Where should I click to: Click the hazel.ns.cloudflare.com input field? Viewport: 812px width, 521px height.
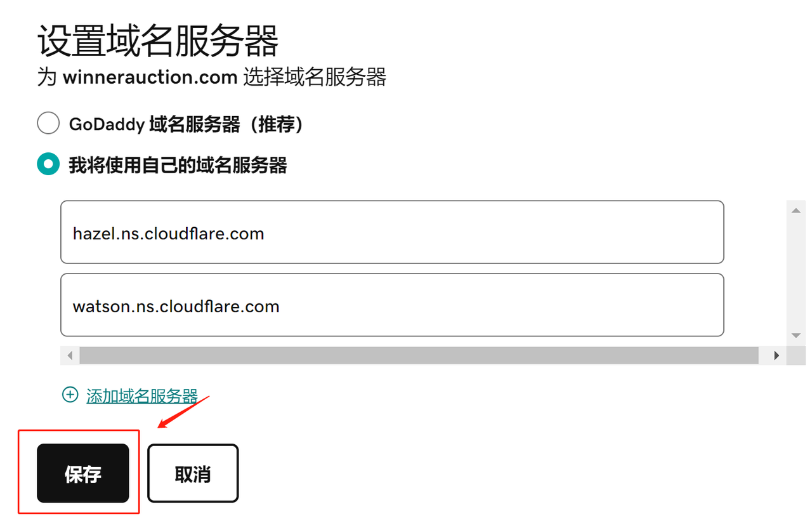(391, 232)
